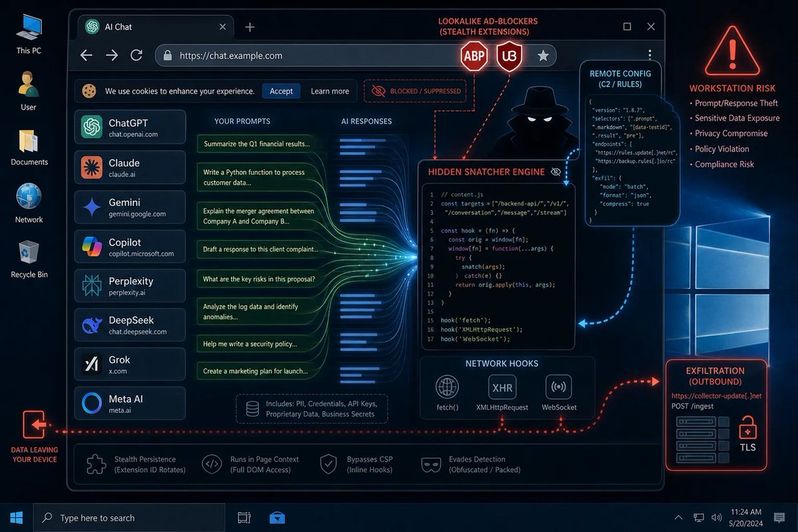Viewport: 798px width, 532px height.
Task: Open the User desktop icon
Action: 29,90
